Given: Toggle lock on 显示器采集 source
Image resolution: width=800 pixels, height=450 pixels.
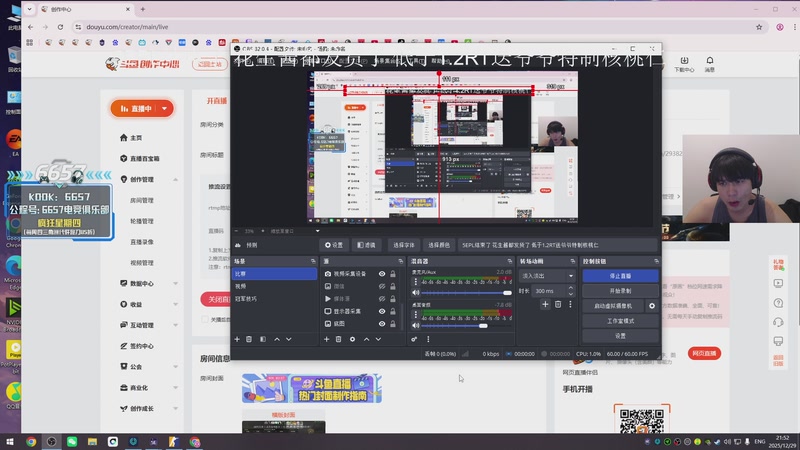Looking at the screenshot, I should (393, 311).
